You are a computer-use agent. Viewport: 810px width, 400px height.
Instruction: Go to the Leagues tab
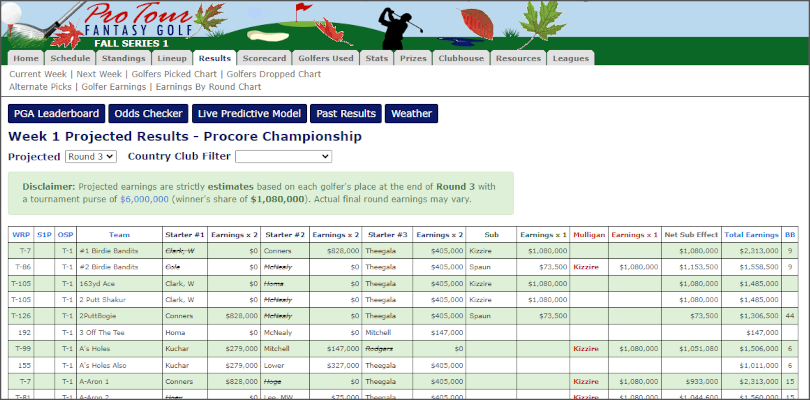tap(570, 58)
